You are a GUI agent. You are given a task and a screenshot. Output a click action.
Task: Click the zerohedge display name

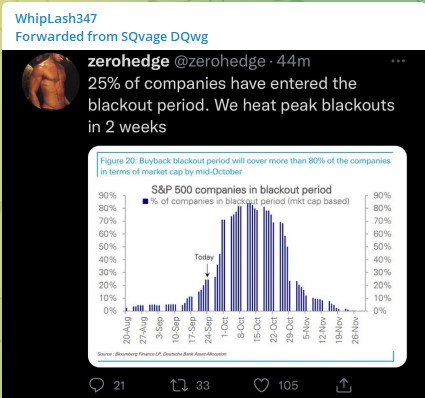coord(128,61)
